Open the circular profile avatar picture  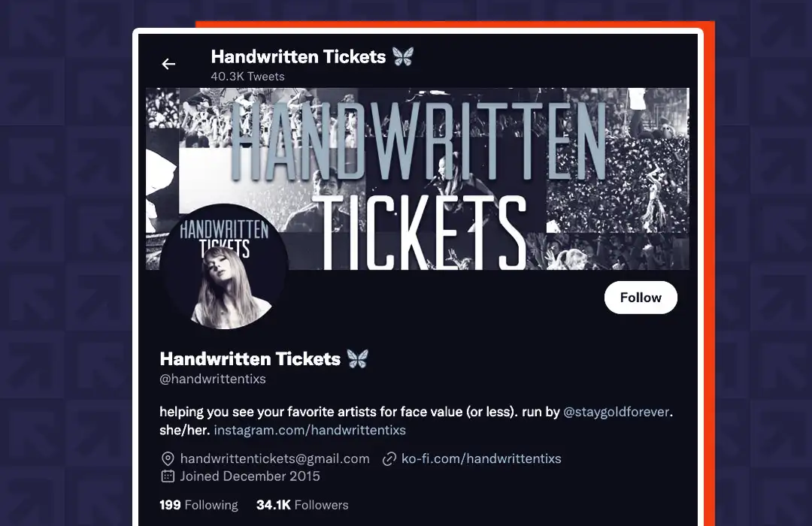coord(224,268)
